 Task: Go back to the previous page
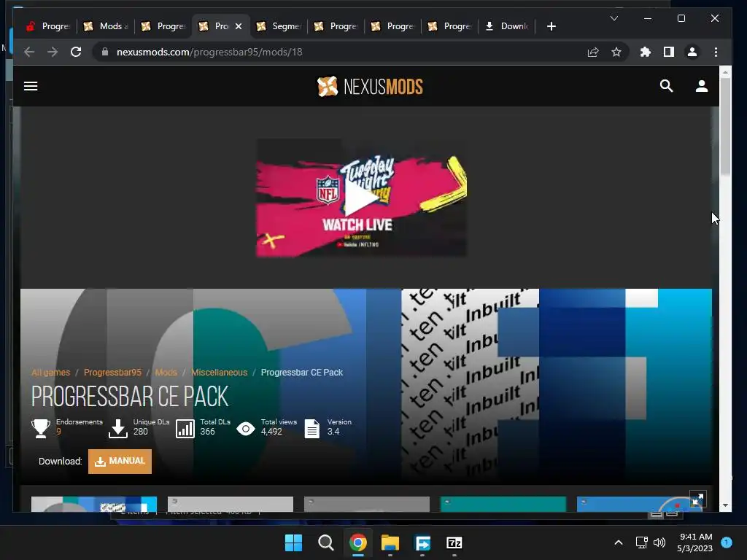(x=29, y=52)
